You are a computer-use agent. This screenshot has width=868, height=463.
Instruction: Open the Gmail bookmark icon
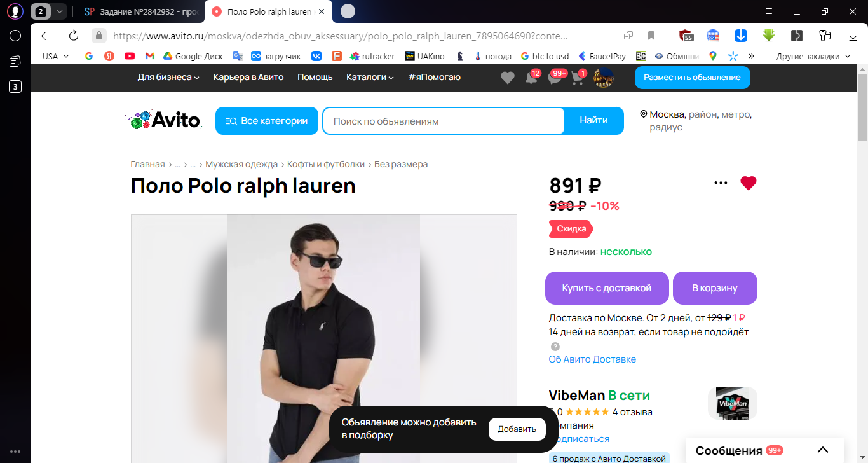[x=150, y=56]
